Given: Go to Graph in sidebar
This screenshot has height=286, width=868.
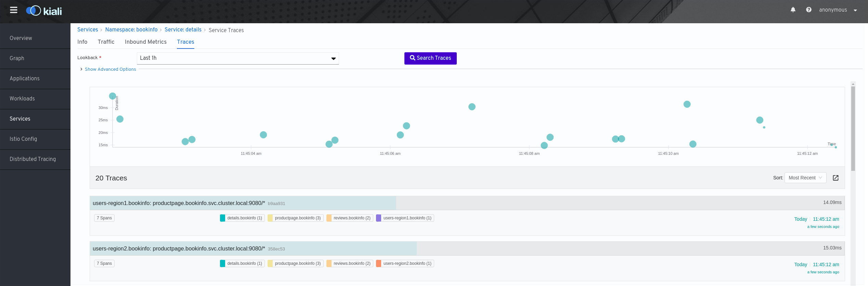Looking at the screenshot, I should point(35,58).
